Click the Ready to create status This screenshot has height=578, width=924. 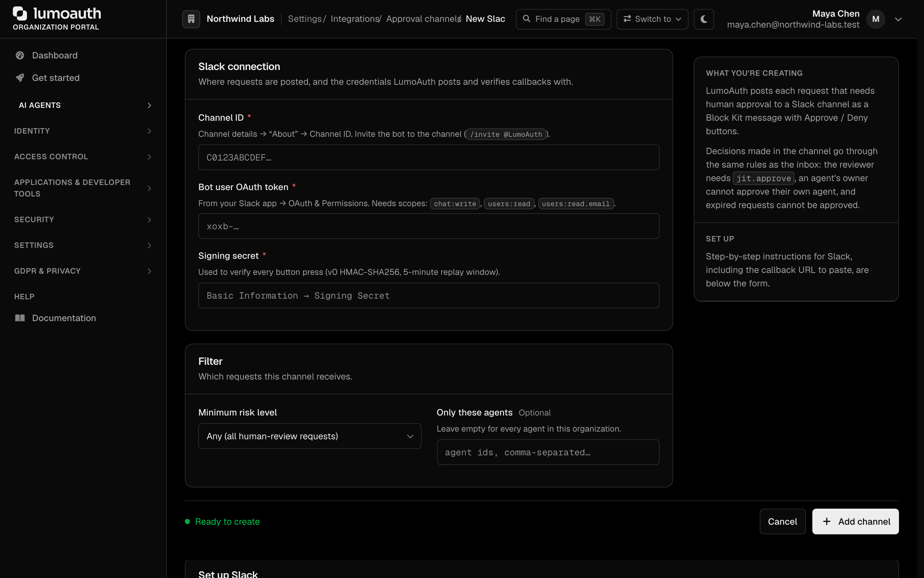(222, 522)
